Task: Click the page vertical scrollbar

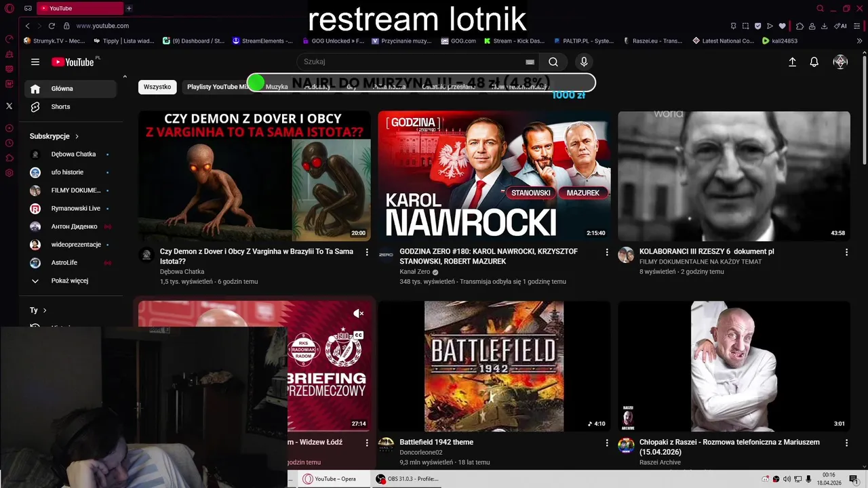Action: (864, 108)
